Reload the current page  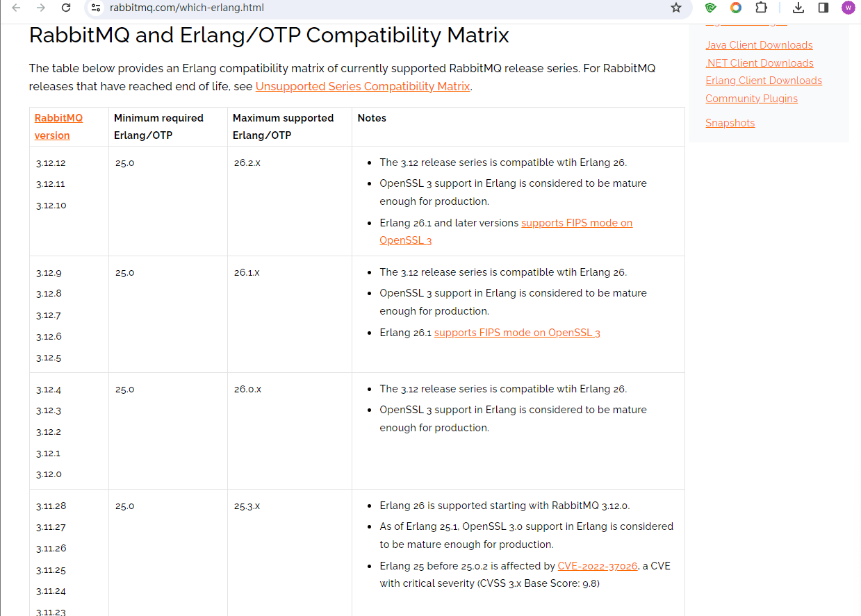click(66, 8)
